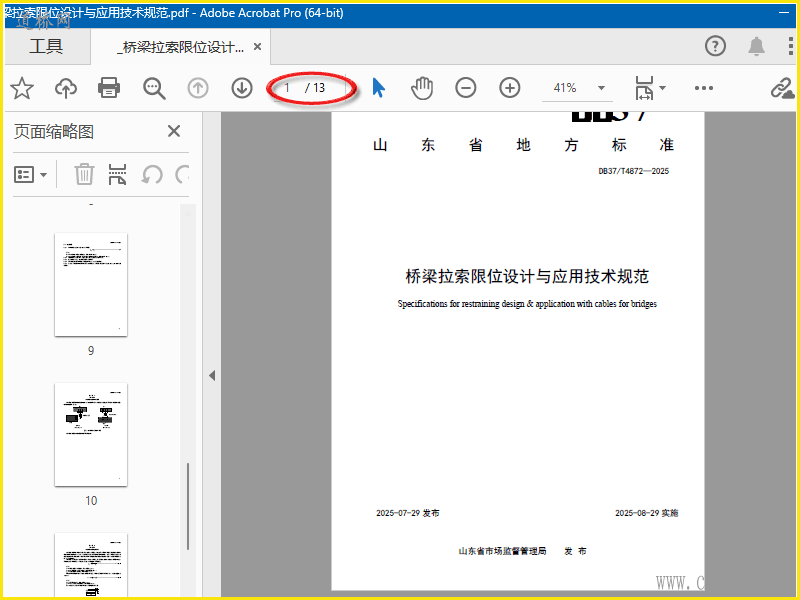This screenshot has height=600, width=800.
Task: Minimize the Acrobat window
Action: (784, 13)
